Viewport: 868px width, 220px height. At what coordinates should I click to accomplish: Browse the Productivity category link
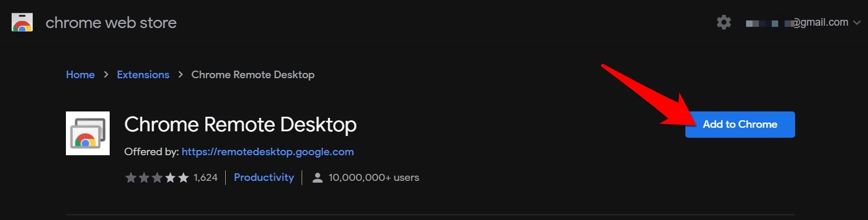pyautogui.click(x=264, y=177)
